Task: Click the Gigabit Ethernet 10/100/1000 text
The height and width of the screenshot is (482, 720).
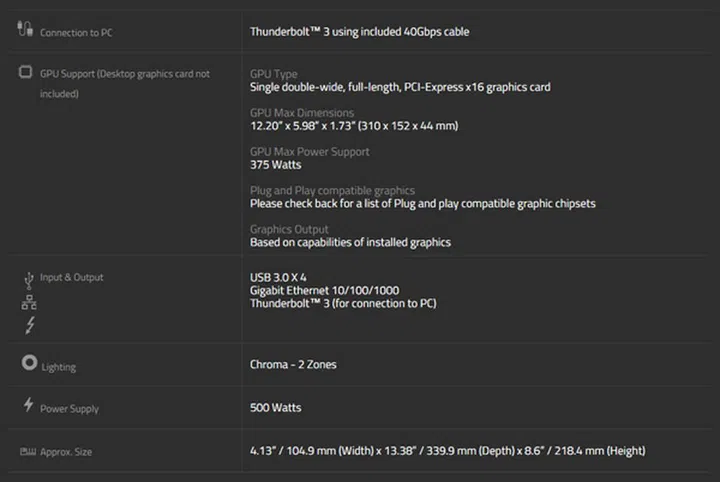Action: [324, 290]
